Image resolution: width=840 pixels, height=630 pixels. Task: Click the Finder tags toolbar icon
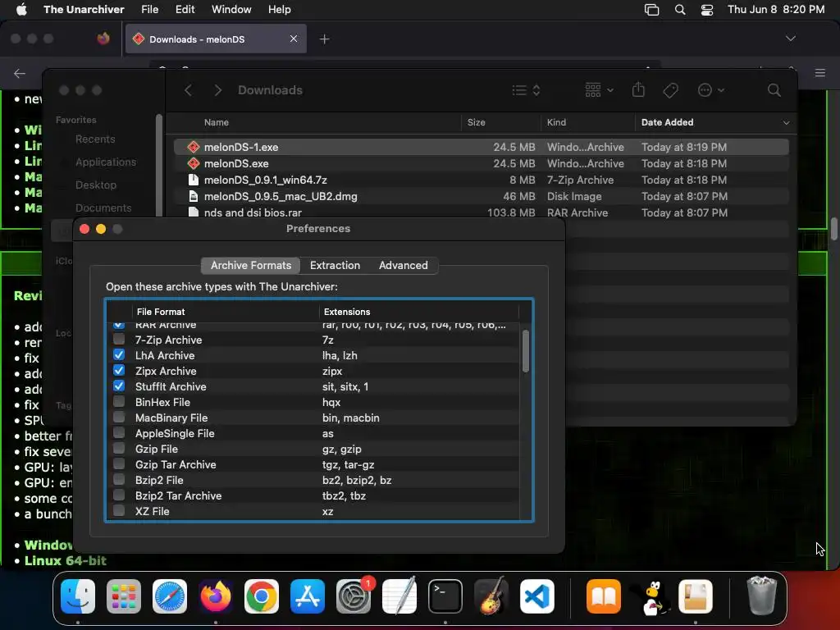(x=670, y=90)
